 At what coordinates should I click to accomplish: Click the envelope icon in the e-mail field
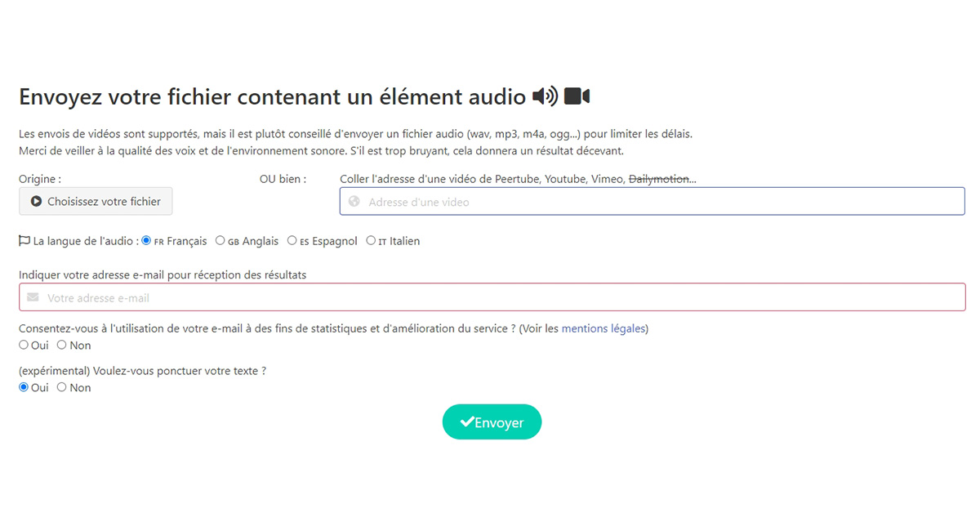(33, 297)
